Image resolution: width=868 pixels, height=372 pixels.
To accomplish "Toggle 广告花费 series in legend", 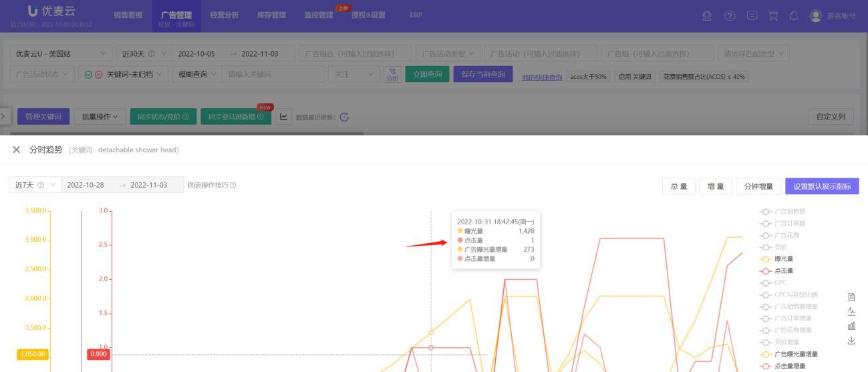I will coord(779,235).
